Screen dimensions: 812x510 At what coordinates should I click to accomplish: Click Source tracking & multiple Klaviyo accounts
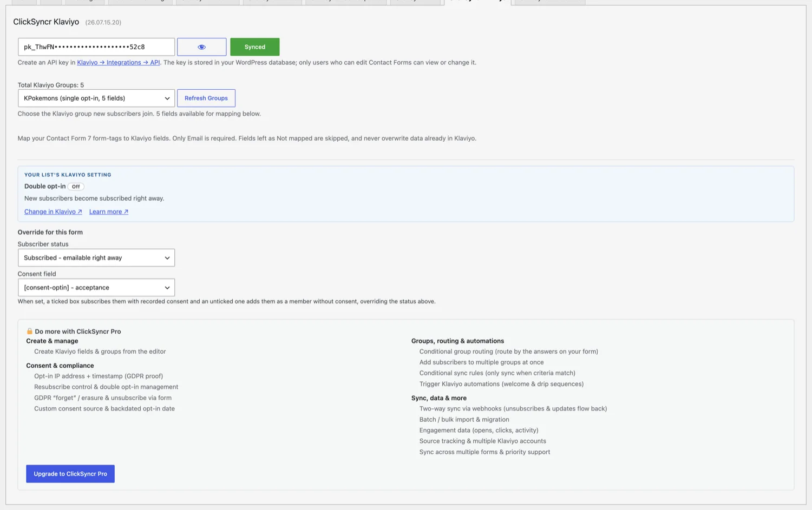(x=483, y=441)
